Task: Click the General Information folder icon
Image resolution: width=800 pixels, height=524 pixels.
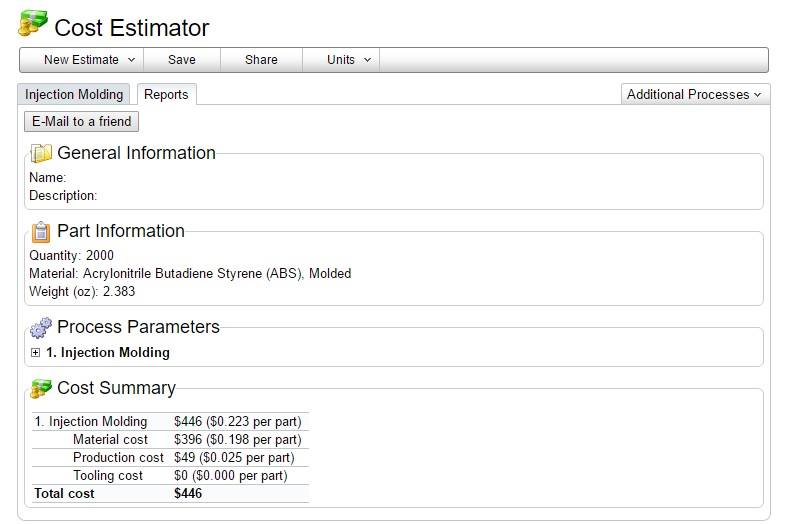Action: pos(40,153)
